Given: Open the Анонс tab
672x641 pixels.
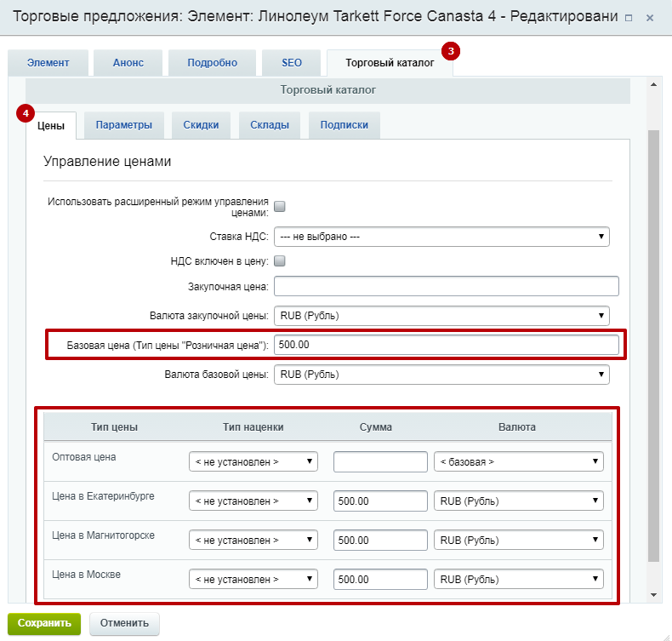Looking at the screenshot, I should [x=128, y=63].
